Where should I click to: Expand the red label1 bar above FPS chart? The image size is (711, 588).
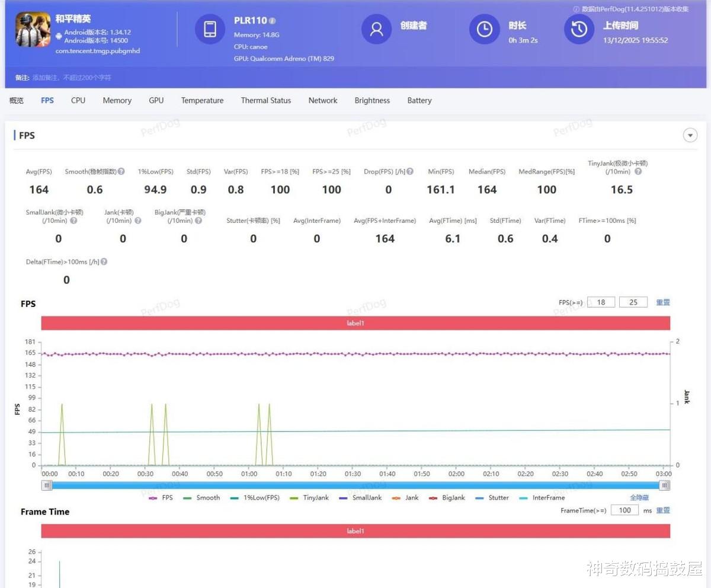355,323
